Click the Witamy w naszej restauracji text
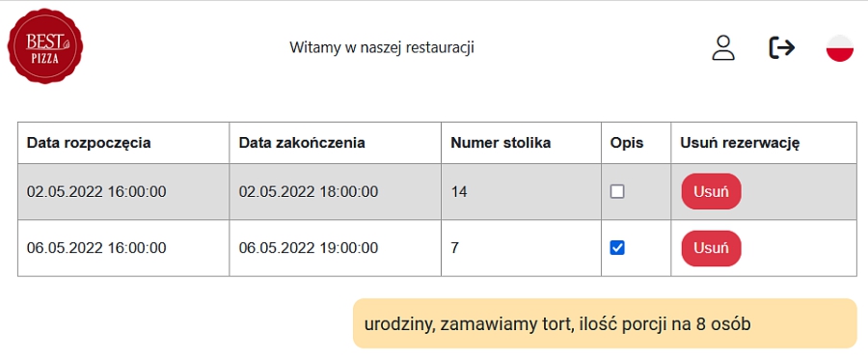 click(x=382, y=47)
